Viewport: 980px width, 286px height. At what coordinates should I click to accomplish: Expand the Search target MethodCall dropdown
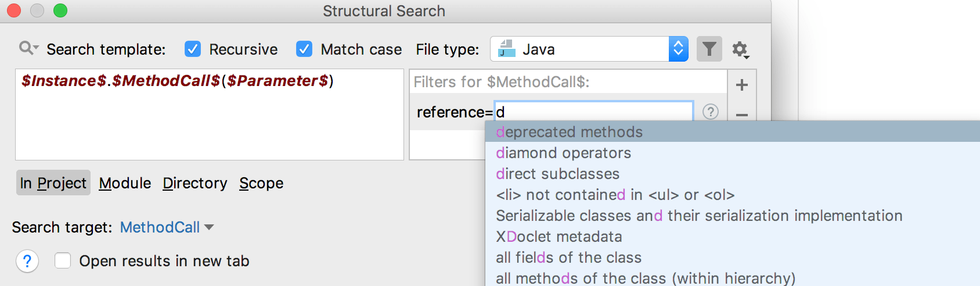[167, 227]
